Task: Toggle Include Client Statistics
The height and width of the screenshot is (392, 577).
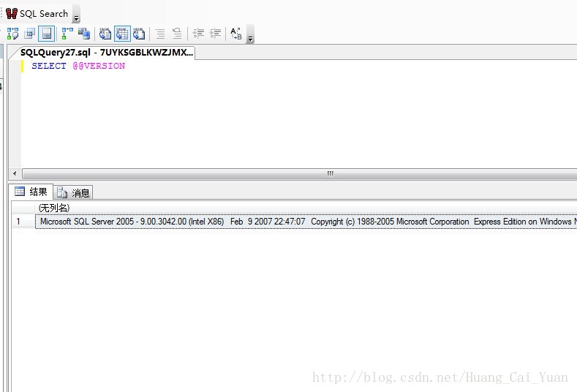Action: pyautogui.click(x=84, y=34)
